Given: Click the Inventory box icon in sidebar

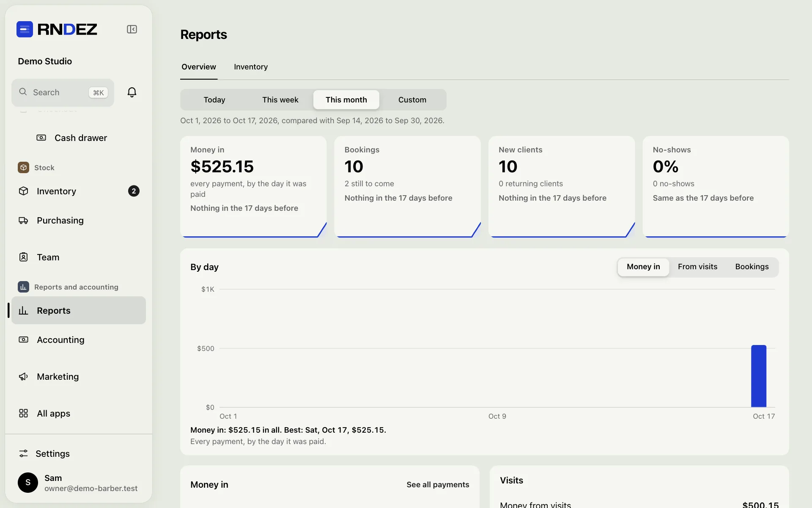Looking at the screenshot, I should pyautogui.click(x=24, y=191).
